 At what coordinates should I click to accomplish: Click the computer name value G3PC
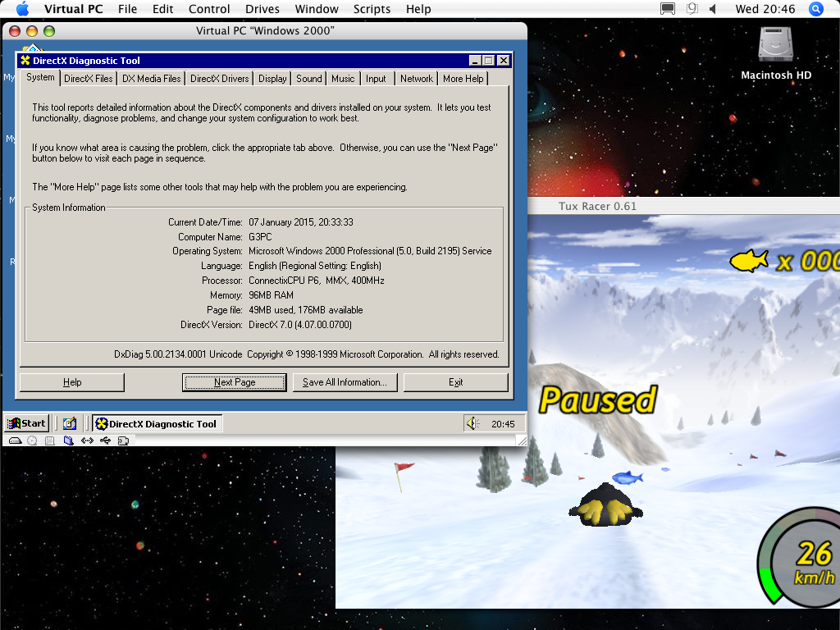[x=260, y=237]
